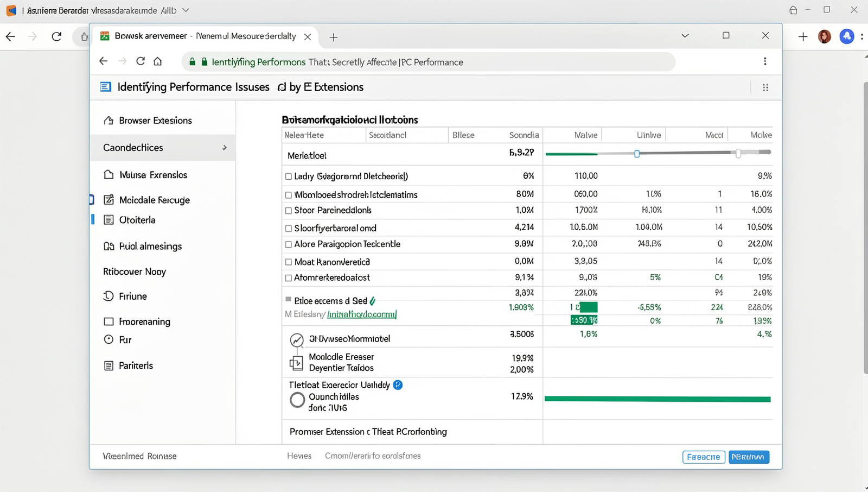Viewport: 868px width, 492px height.
Task: Reload the outer browser page
Action: tap(56, 36)
